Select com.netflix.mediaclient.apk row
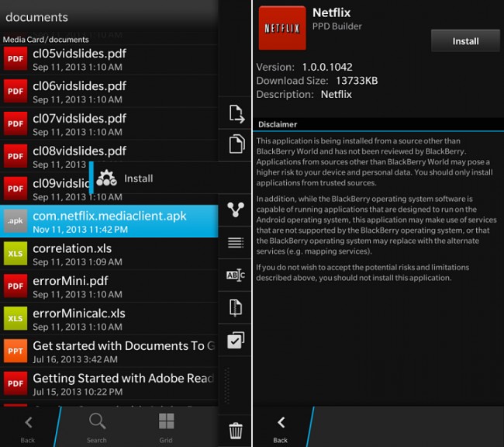The height and width of the screenshot is (447, 504). coord(109,221)
